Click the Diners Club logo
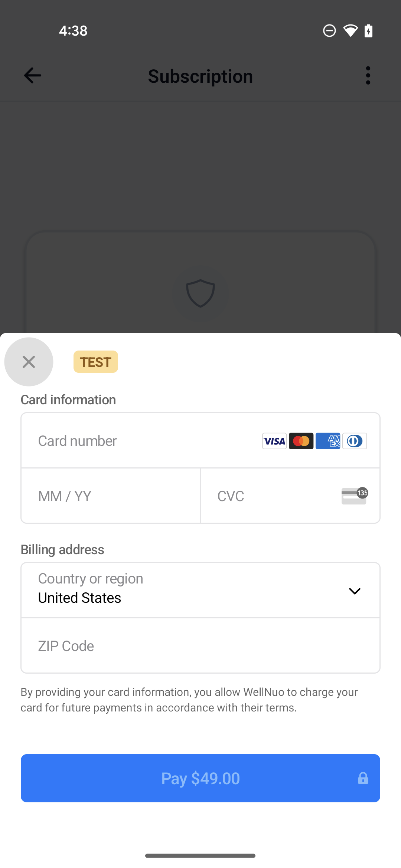 click(355, 441)
